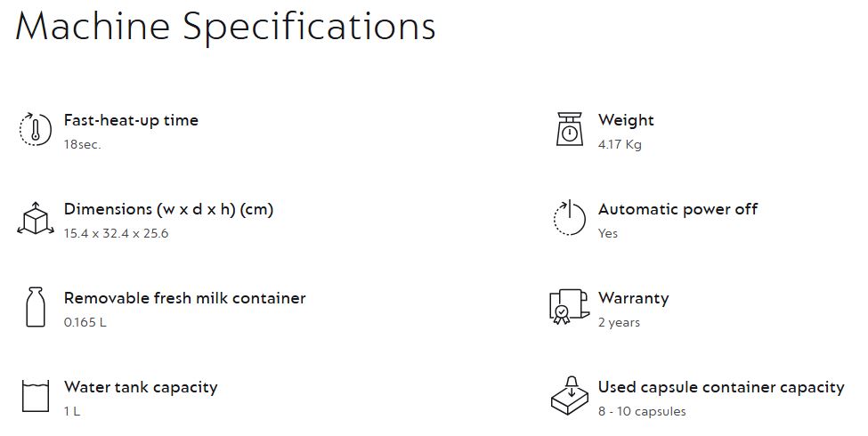Select the Removable fresh milk container label
This screenshot has height=436, width=868.
pos(184,298)
